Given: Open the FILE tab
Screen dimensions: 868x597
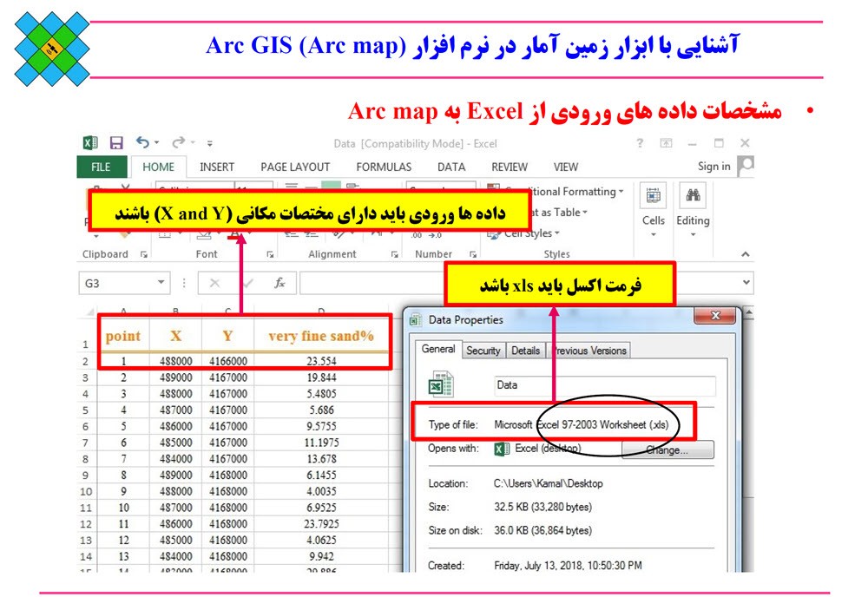Looking at the screenshot, I should [101, 167].
